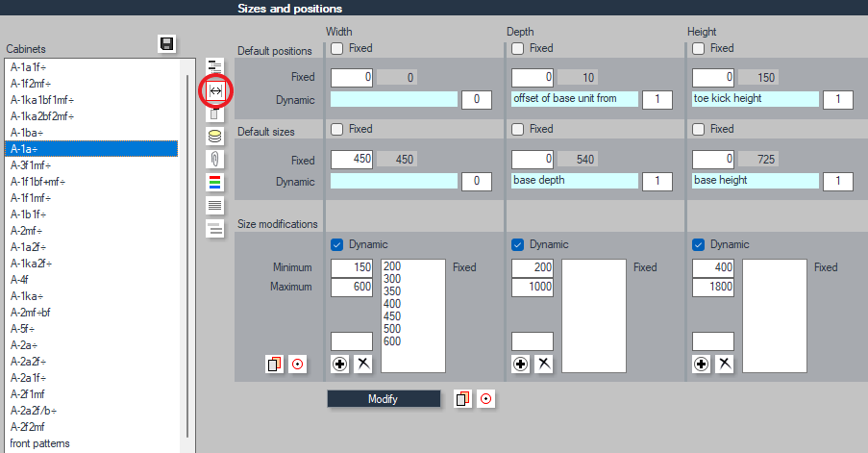Image resolution: width=868 pixels, height=453 pixels.
Task: Open the grey staggered lines icon at sidebar bottom
Action: click(x=215, y=229)
